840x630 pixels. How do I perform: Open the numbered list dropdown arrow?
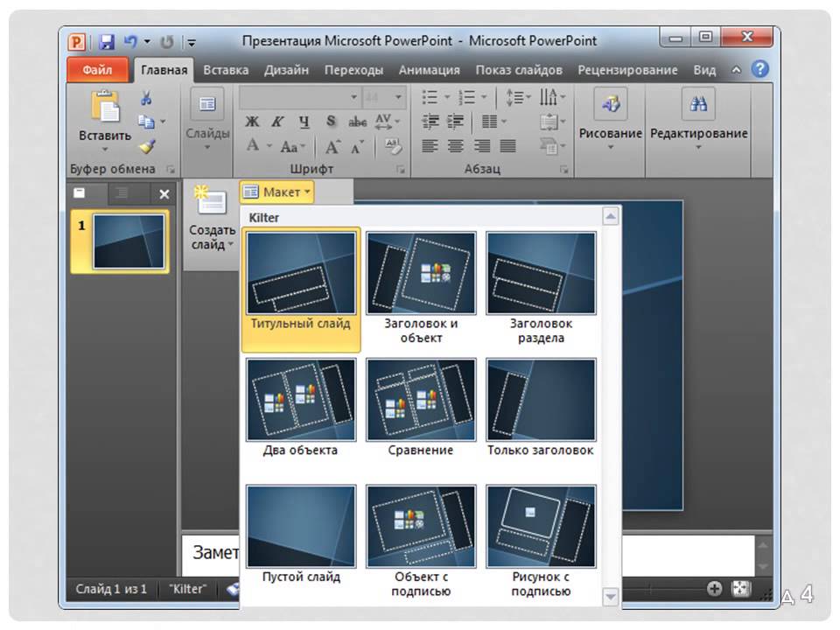[484, 97]
